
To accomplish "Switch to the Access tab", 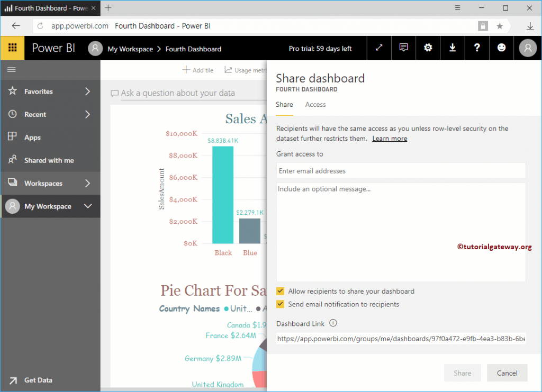I will [x=315, y=104].
